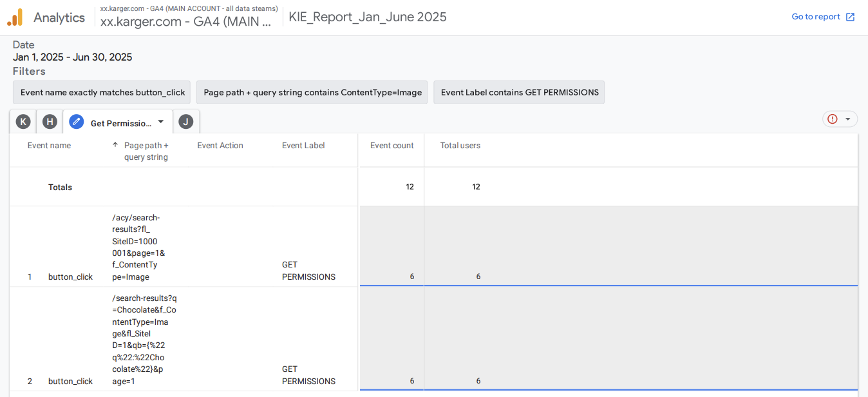Click the Chocolate search-results page path cell

(x=144, y=340)
